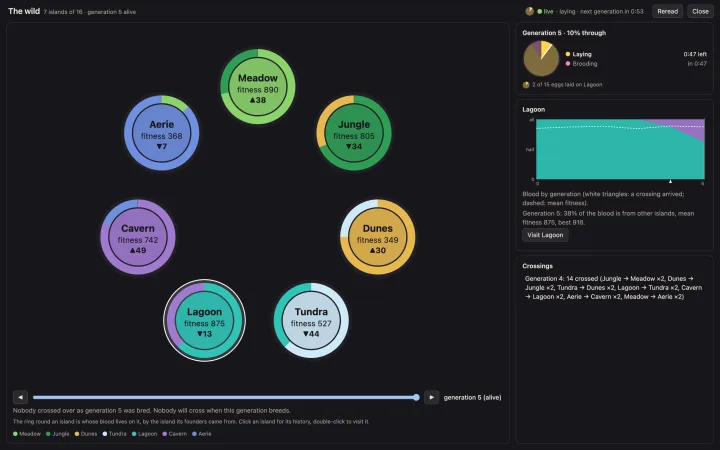Click the generation phase pie chart

541,58
